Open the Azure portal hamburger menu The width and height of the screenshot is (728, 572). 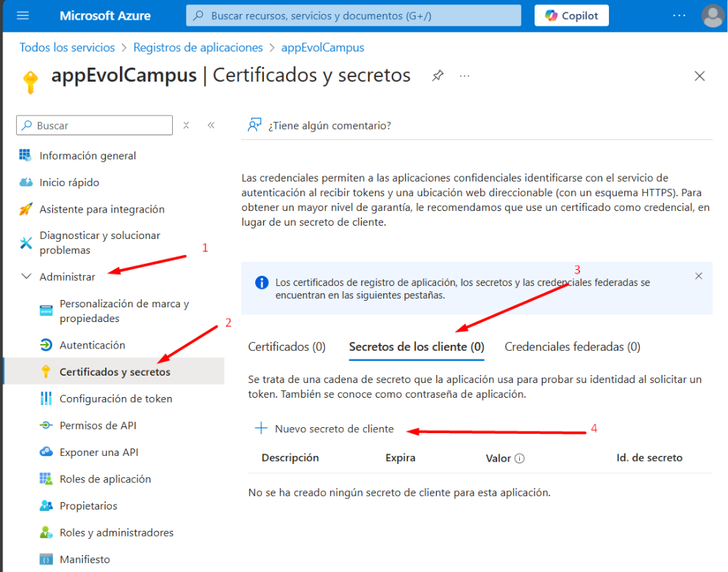point(23,15)
